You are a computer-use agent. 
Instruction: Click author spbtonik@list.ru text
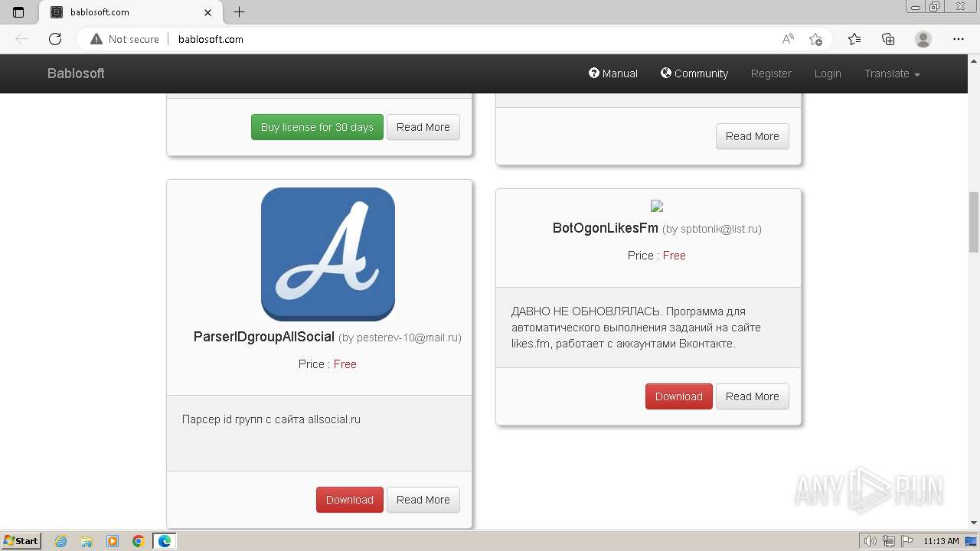[x=712, y=229]
